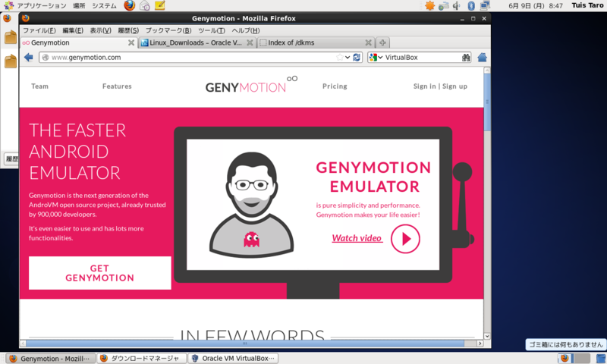
Task: Click the reload page icon in address bar
Action: tap(357, 57)
